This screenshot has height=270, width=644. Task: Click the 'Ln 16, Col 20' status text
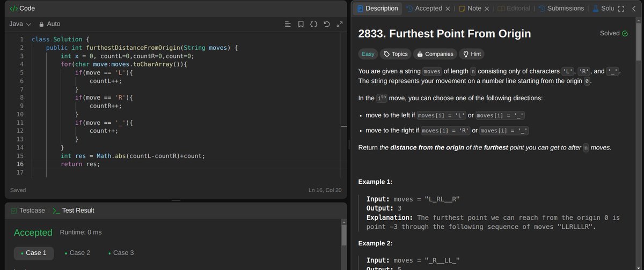click(325, 190)
